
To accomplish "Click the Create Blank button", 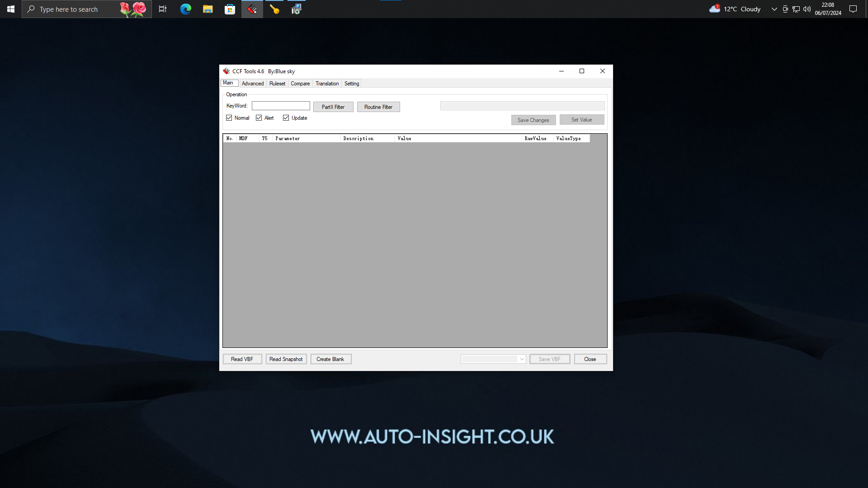I will [x=330, y=359].
